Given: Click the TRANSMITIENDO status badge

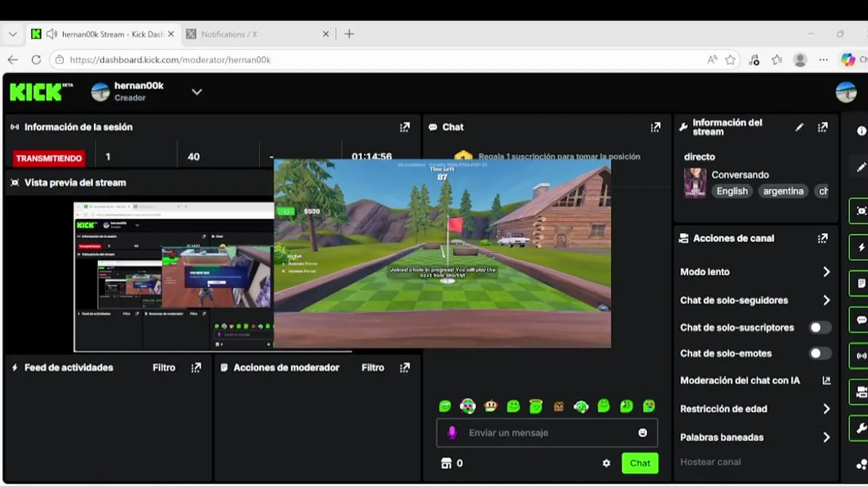Looking at the screenshot, I should tap(49, 158).
